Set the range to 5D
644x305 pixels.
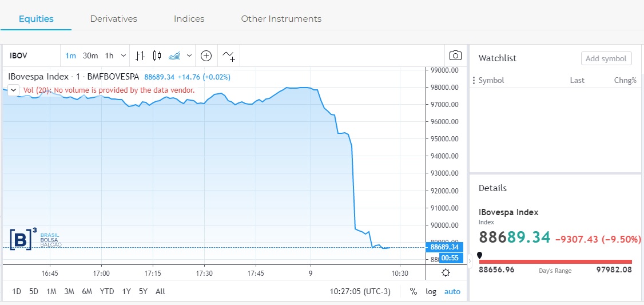coord(34,291)
